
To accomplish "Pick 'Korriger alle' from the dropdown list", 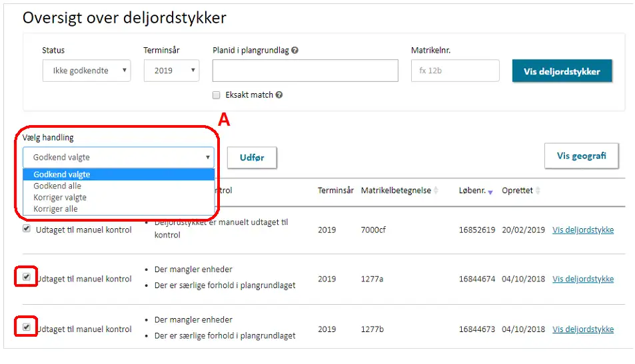I will point(55,209).
